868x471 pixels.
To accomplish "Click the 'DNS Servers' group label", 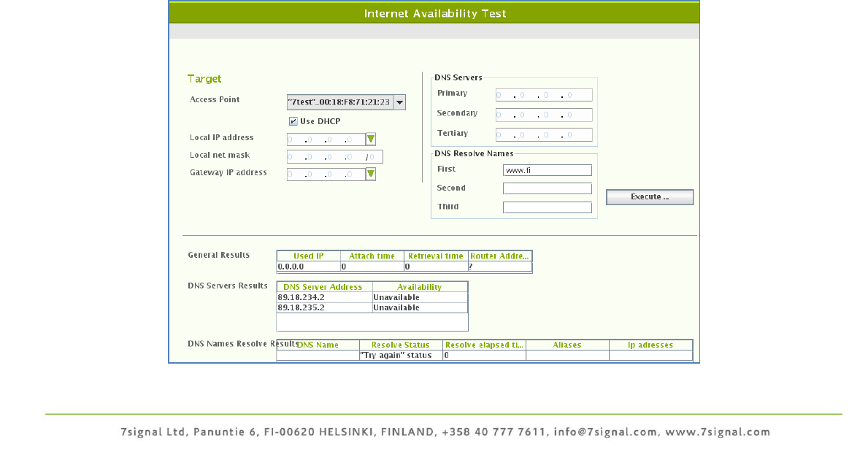I will [458, 77].
